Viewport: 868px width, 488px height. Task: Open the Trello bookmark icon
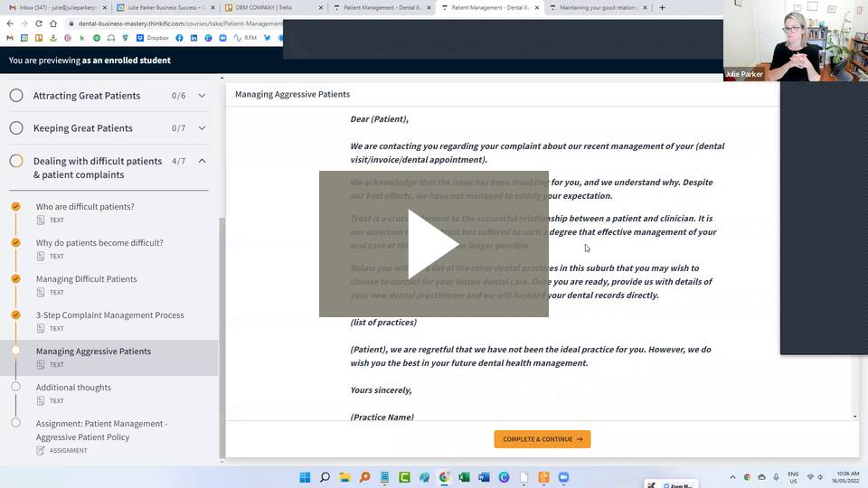39,38
